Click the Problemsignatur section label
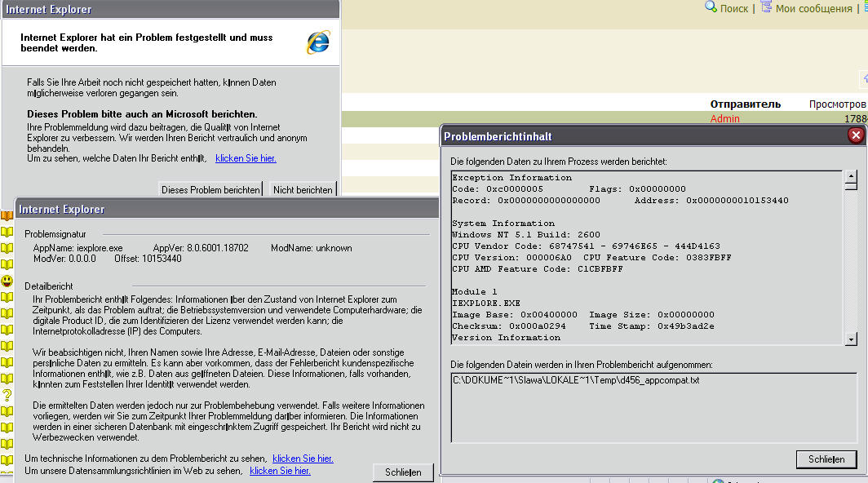 [x=55, y=234]
